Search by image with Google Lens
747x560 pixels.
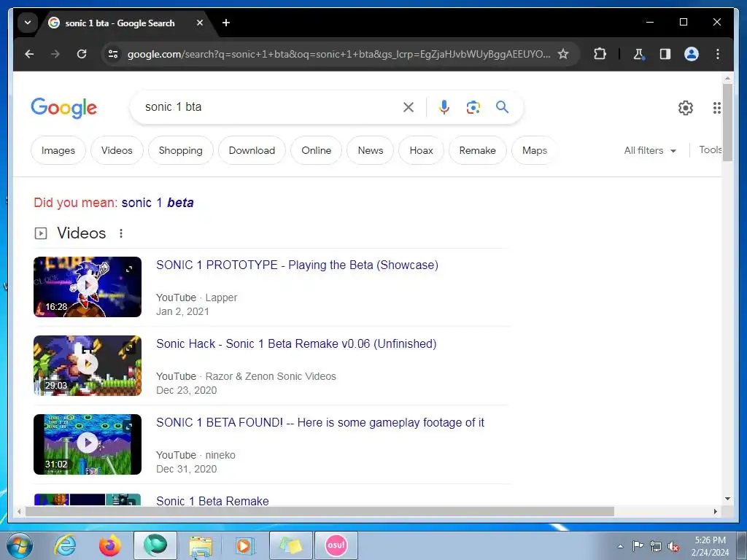[473, 107]
